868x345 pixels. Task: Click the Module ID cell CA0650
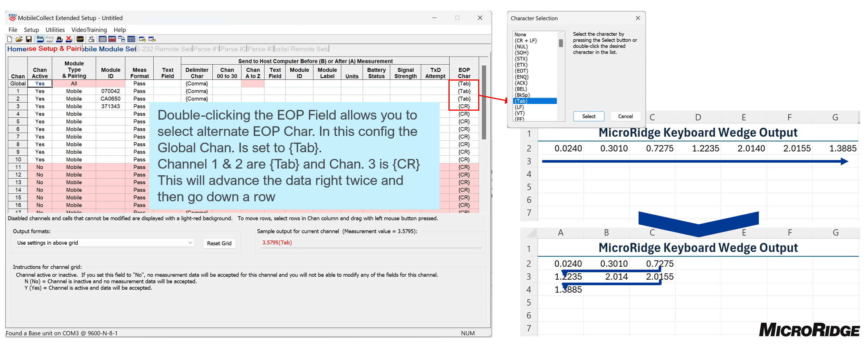click(x=111, y=99)
